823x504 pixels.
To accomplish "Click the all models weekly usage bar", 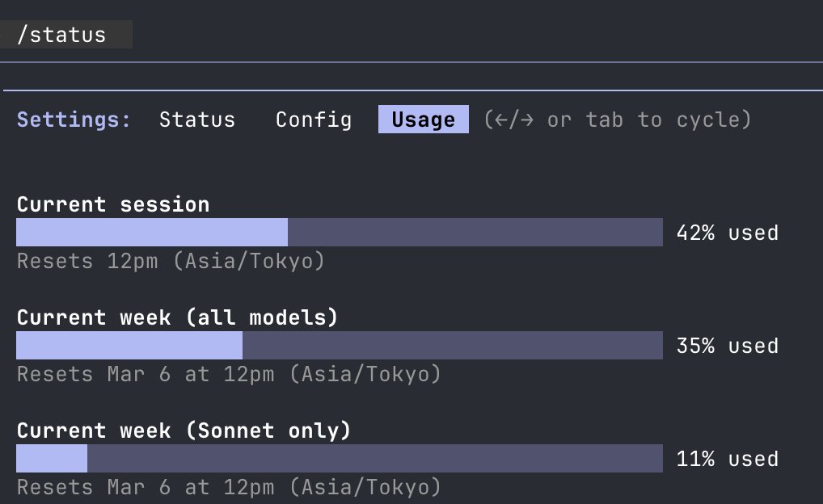I will click(x=339, y=345).
